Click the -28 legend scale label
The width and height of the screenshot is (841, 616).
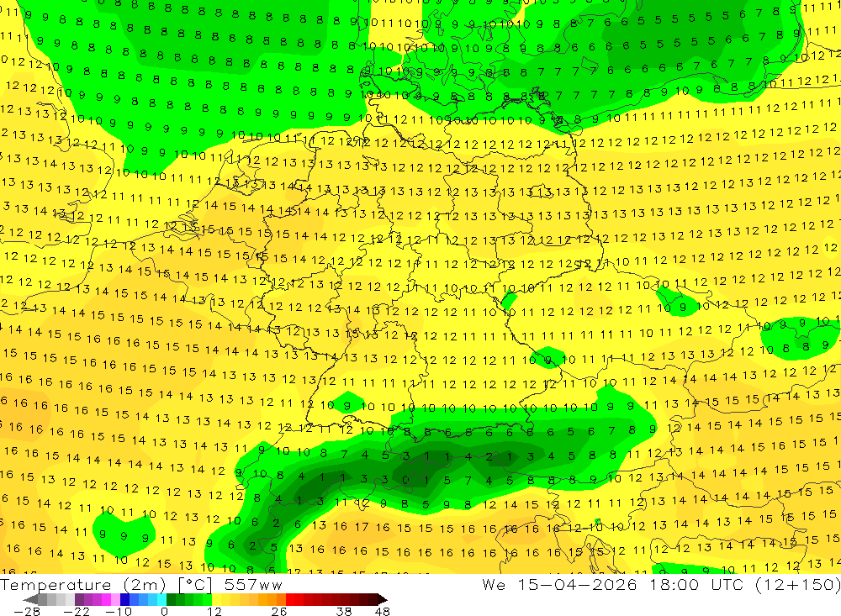[x=26, y=611]
